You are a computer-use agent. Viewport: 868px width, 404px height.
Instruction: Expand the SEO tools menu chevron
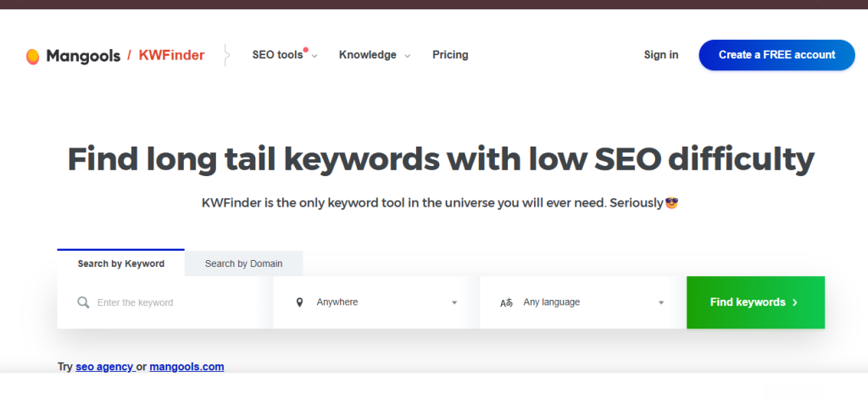click(x=314, y=56)
